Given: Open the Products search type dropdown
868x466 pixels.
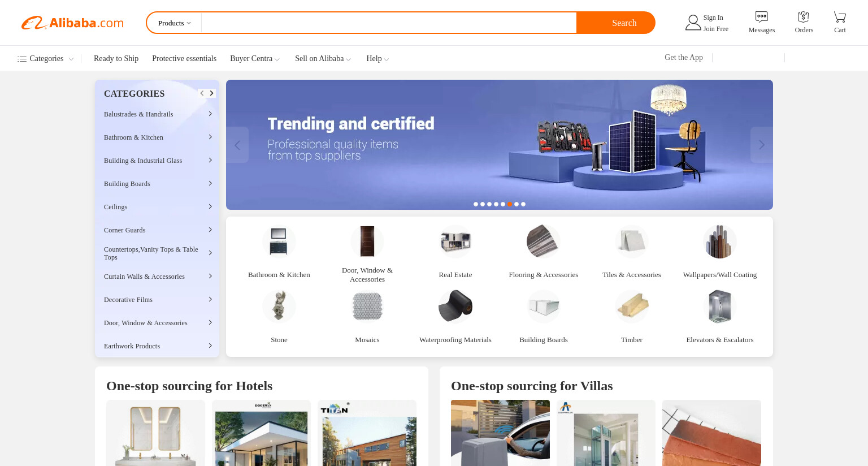Looking at the screenshot, I should tap(174, 23).
